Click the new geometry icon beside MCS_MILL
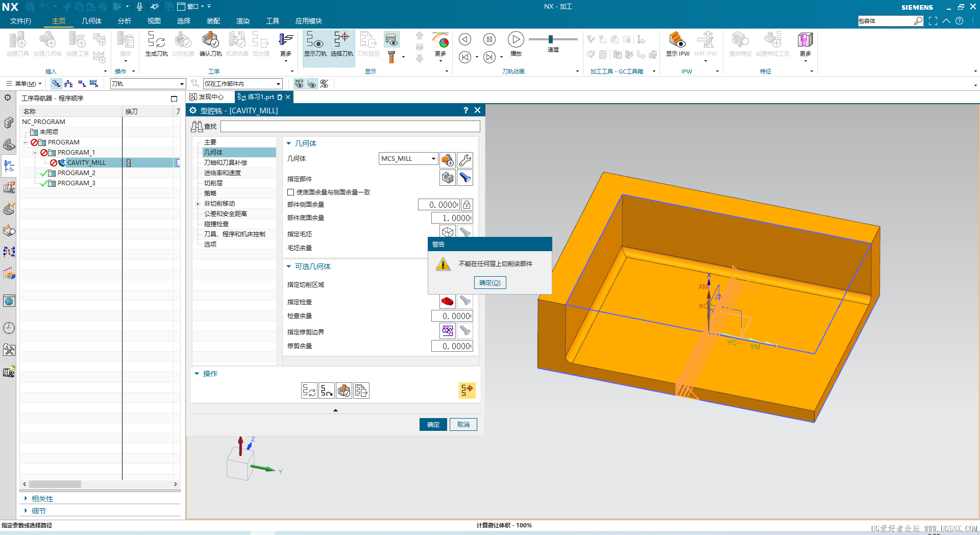980x535 pixels. [x=447, y=160]
